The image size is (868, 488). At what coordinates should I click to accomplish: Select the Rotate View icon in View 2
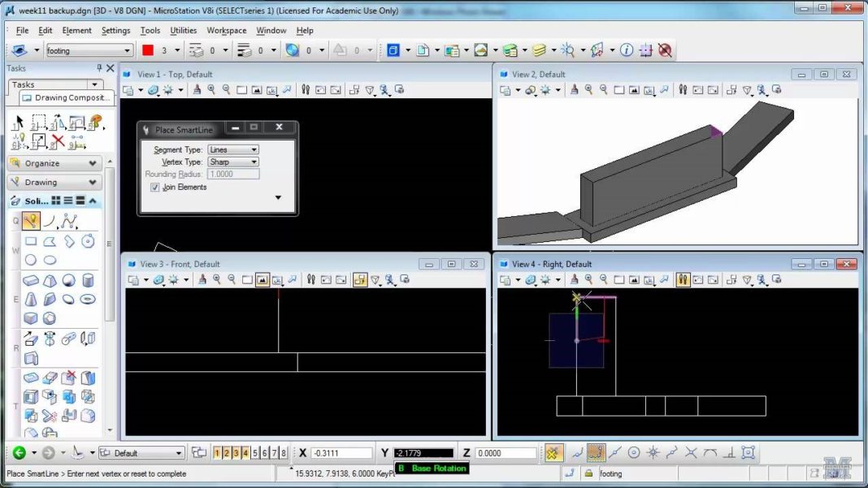click(x=648, y=91)
